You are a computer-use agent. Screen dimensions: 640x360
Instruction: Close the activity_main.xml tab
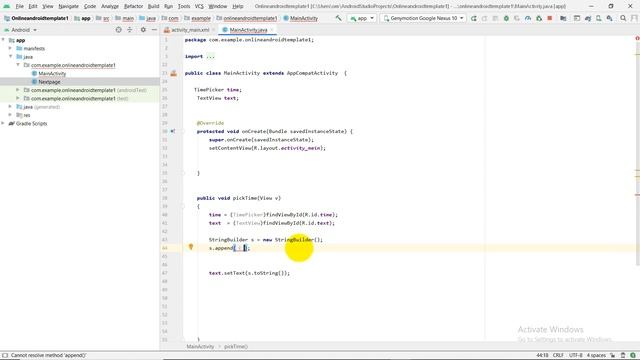coord(213,30)
